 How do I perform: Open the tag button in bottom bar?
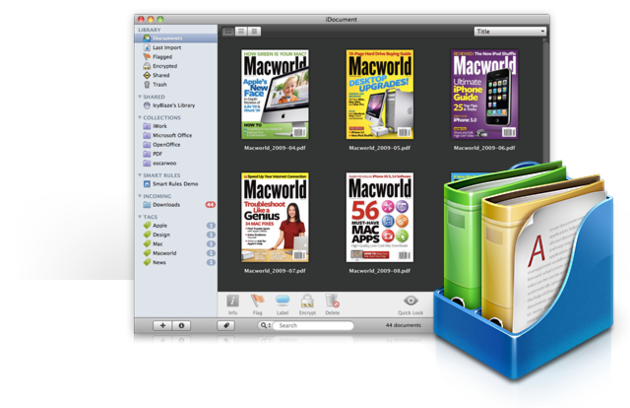(x=226, y=326)
